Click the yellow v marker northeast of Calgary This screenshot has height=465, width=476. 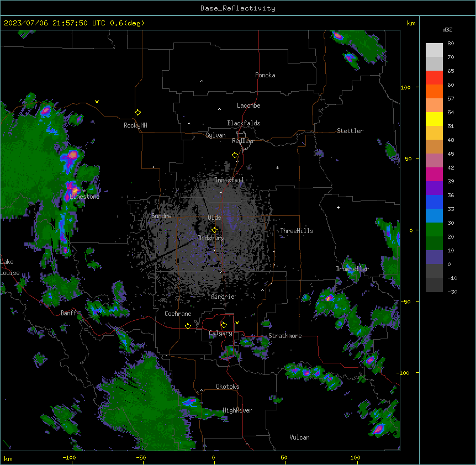tap(237, 323)
